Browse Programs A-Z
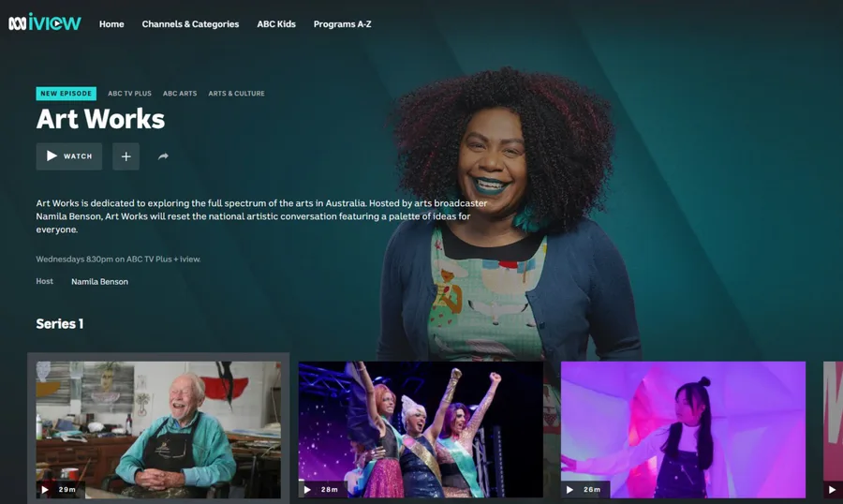The height and width of the screenshot is (504, 843). 342,24
